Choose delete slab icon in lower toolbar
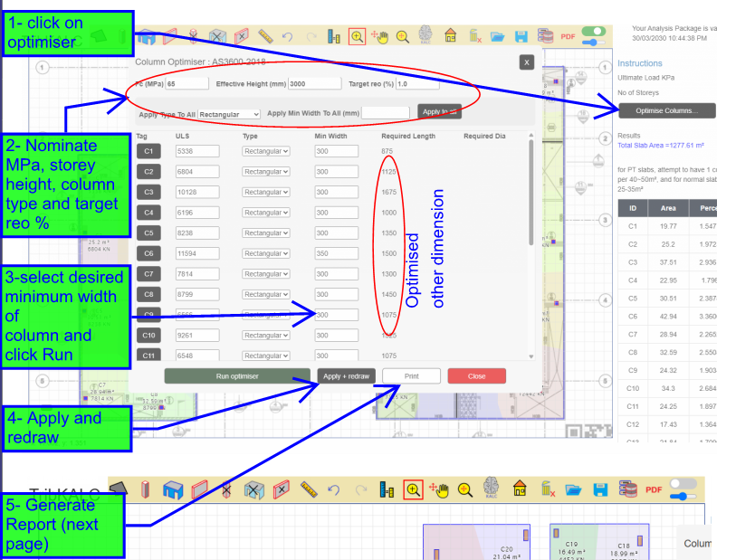736x560 pixels. click(x=254, y=490)
